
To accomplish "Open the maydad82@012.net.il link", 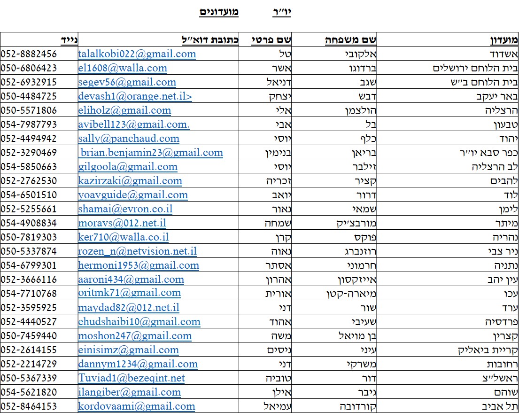I will [129, 308].
